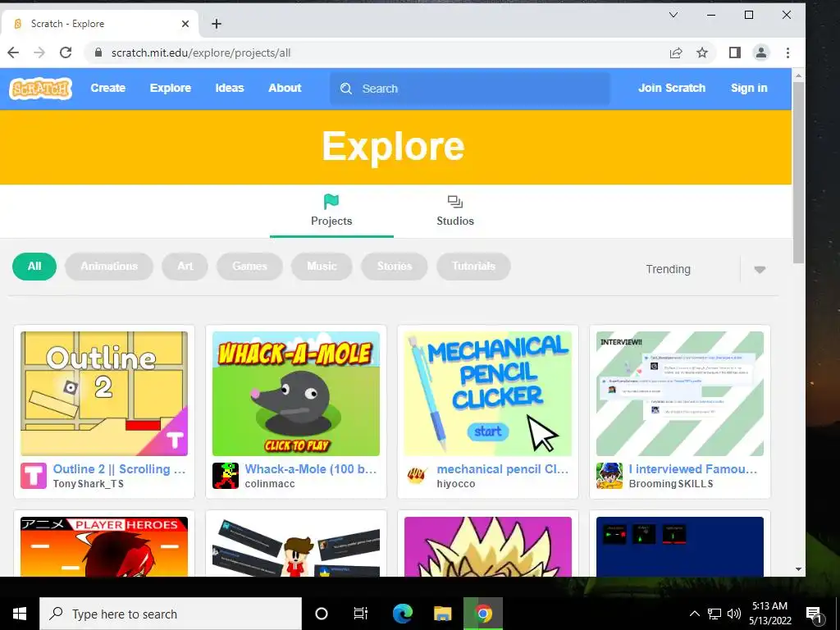Switch to the Studios tab
This screenshot has height=630, width=840.
pyautogui.click(x=454, y=212)
